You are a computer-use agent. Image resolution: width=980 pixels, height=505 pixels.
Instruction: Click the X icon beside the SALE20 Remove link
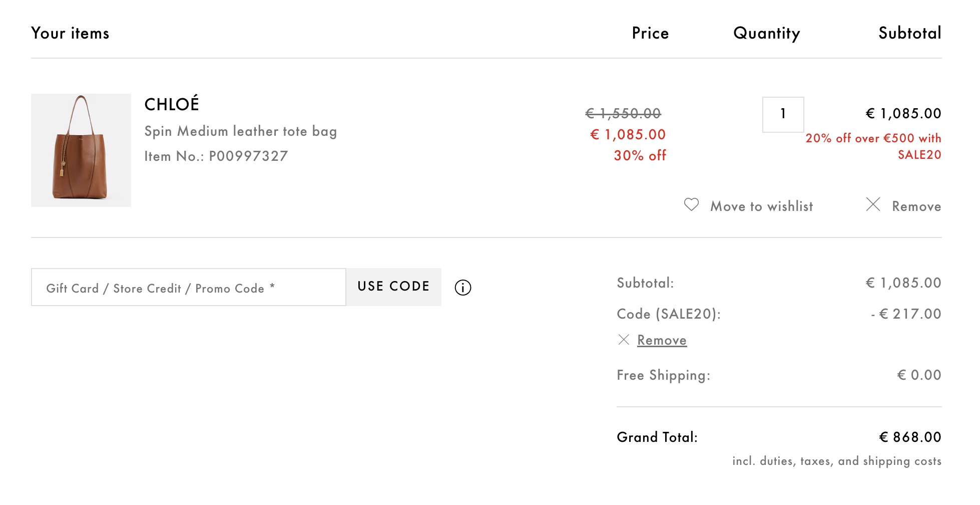click(x=624, y=340)
